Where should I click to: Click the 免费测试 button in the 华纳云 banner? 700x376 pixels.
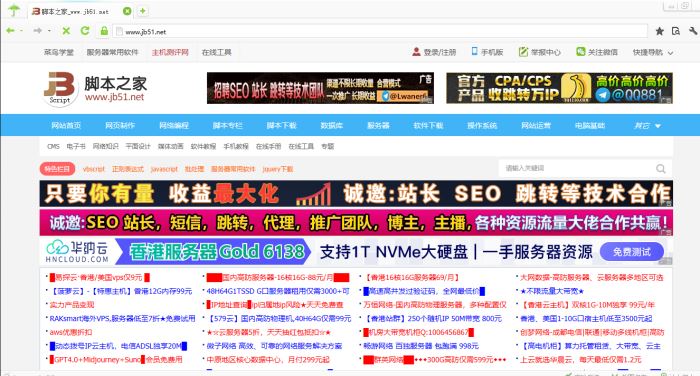click(631, 252)
